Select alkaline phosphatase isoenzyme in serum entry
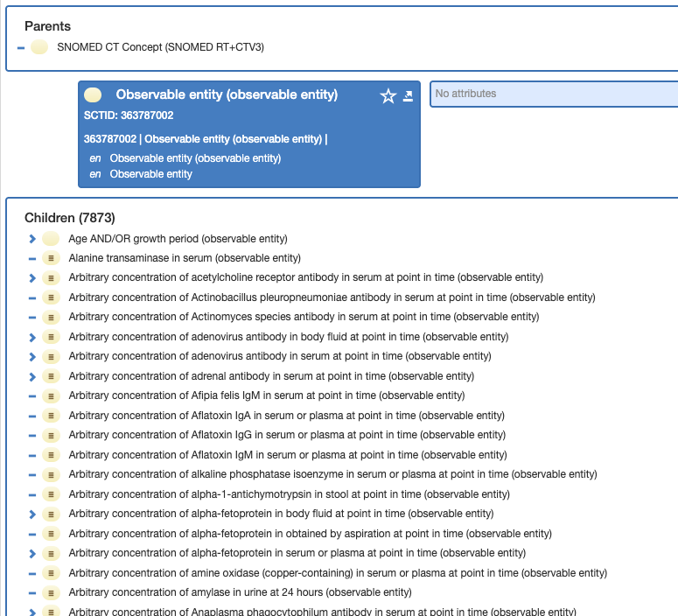This screenshot has height=616, width=678. point(333,474)
